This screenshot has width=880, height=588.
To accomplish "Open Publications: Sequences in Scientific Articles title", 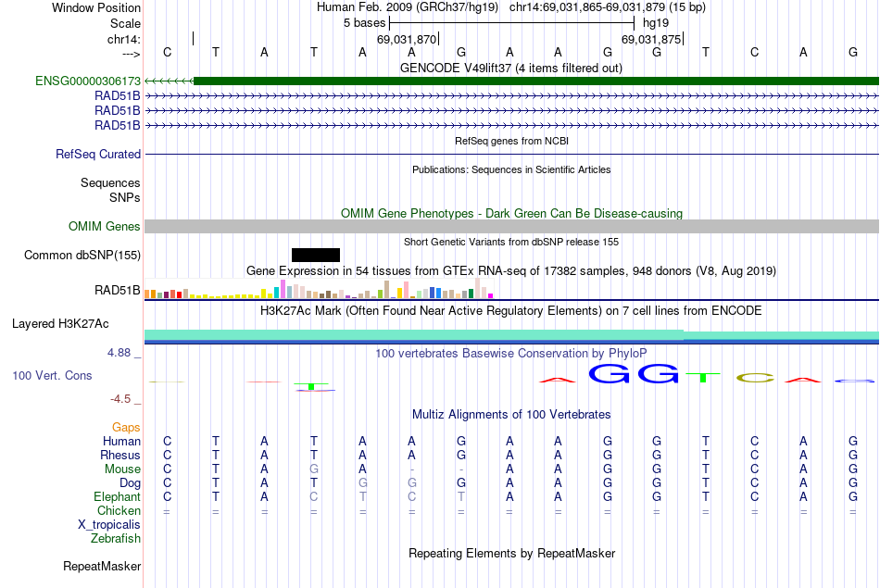I will pyautogui.click(x=511, y=169).
